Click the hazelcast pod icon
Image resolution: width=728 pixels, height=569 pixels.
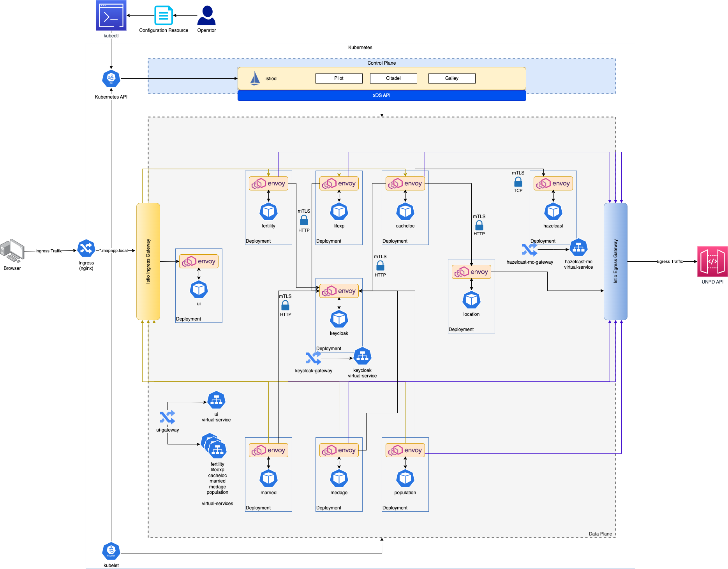click(553, 211)
